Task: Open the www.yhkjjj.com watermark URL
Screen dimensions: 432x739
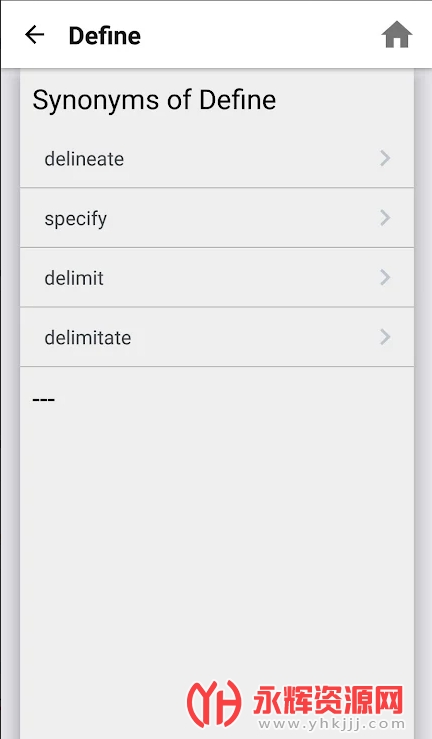Action: coord(332,724)
